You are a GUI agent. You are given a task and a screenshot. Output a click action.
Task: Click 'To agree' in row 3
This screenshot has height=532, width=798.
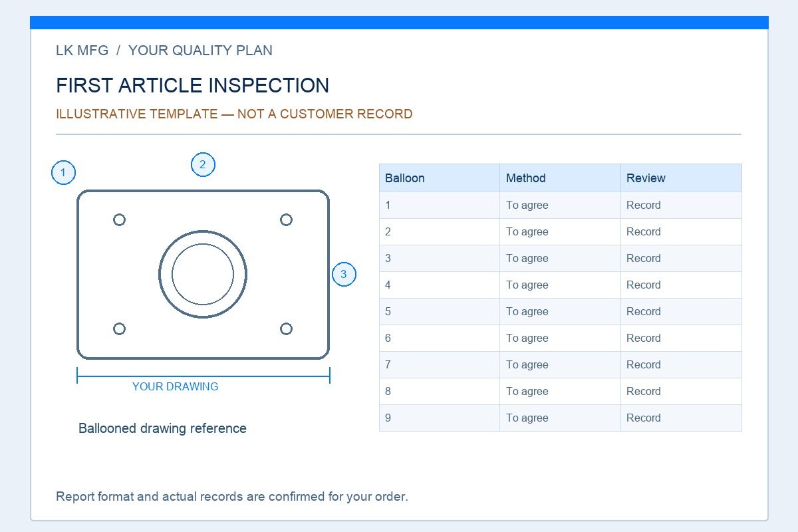[527, 259]
